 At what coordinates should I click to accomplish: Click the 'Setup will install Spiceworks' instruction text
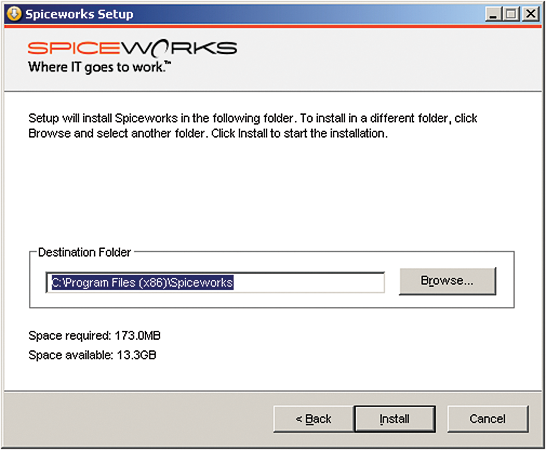point(252,126)
